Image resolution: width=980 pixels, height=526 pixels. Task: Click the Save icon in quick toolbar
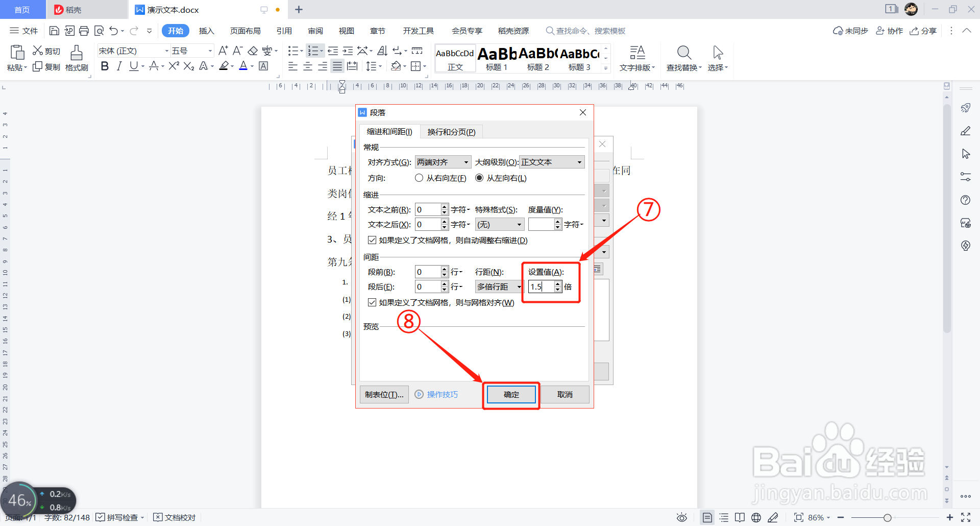click(x=54, y=31)
